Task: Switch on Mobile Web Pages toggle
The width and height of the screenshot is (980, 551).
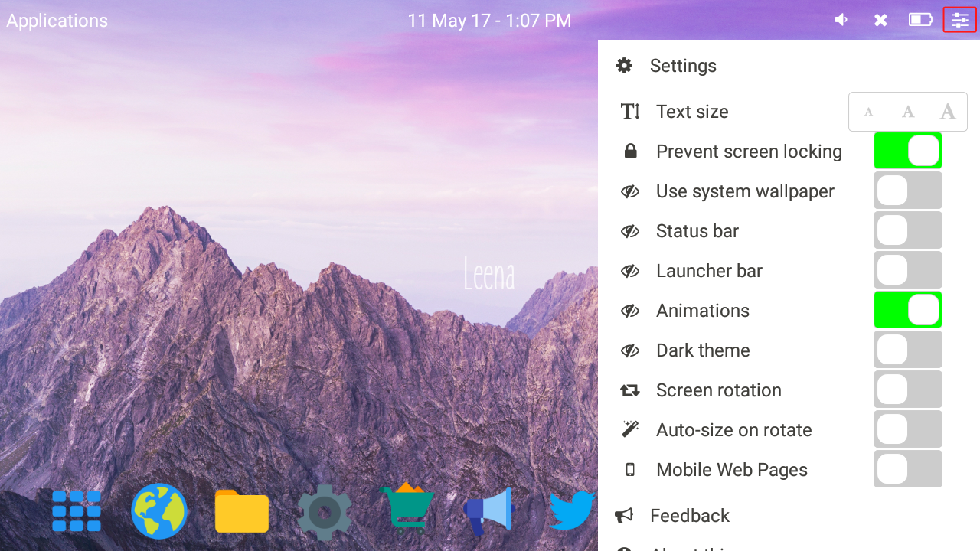Action: (908, 469)
